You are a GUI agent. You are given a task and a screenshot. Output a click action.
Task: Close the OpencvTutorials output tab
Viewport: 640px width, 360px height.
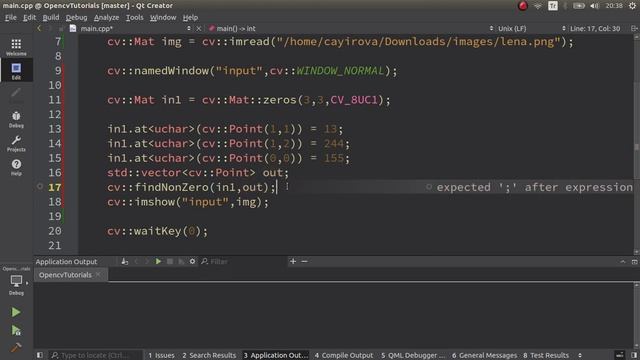pyautogui.click(x=98, y=275)
